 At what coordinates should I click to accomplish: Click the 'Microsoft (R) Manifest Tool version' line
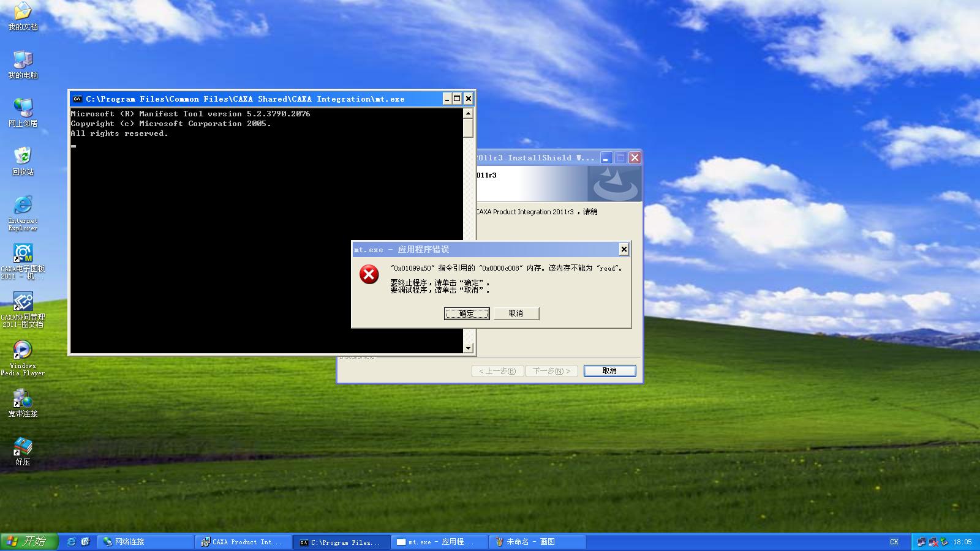(x=190, y=114)
